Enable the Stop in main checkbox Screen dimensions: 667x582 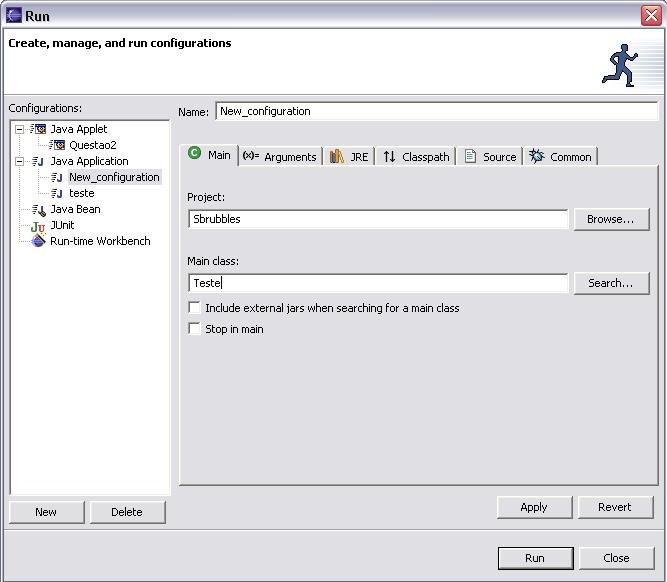pos(194,329)
